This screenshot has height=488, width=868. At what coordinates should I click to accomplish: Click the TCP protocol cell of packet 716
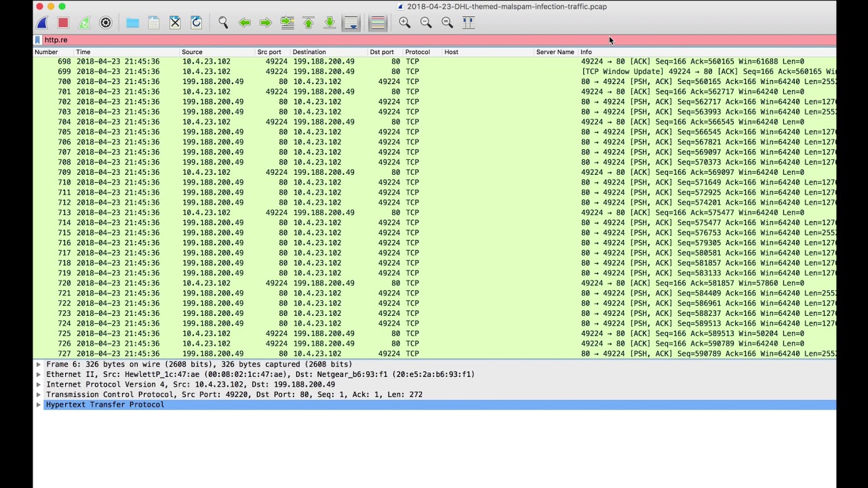[x=412, y=243]
